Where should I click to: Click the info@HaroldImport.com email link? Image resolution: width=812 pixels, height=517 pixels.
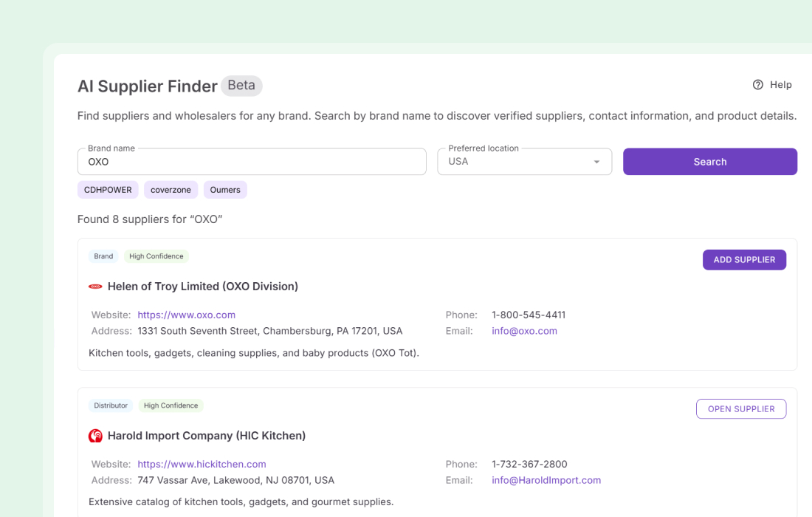546,480
